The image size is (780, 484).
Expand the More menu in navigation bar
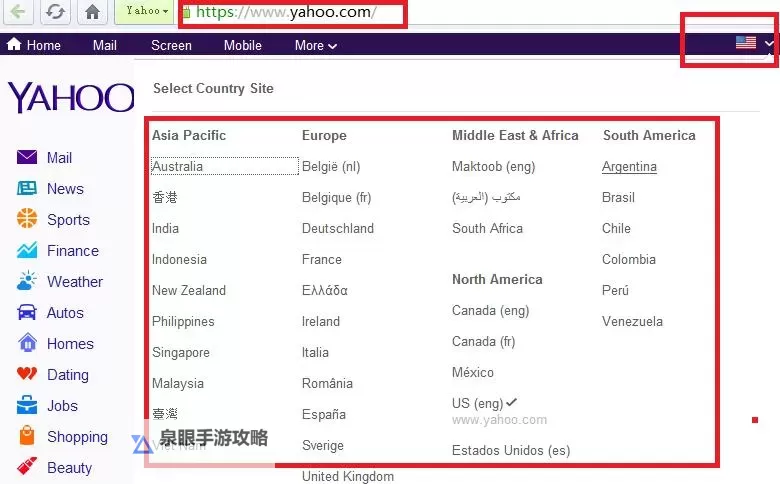[316, 45]
